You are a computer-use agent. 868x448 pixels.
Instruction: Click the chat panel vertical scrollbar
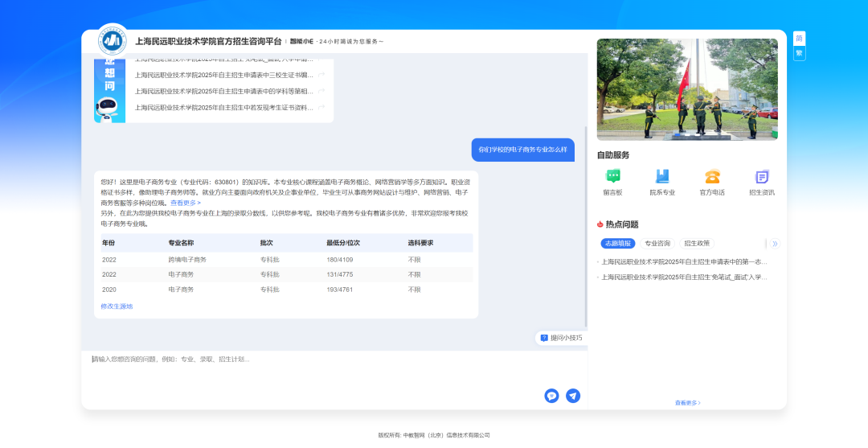[586, 226]
